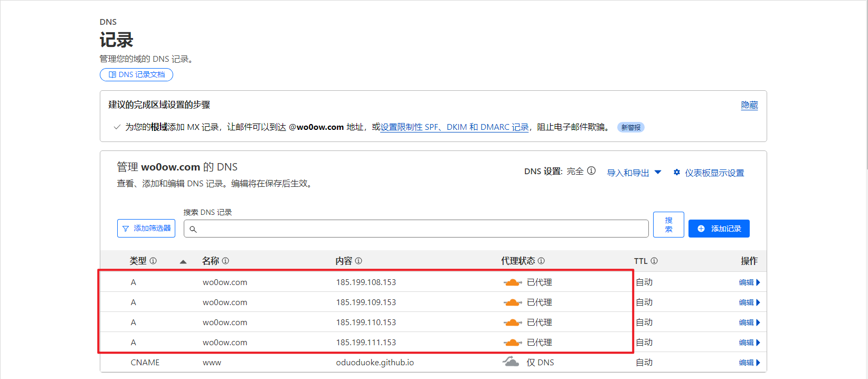Click info icon next to TTL header
This screenshot has width=868, height=379.
654,261
